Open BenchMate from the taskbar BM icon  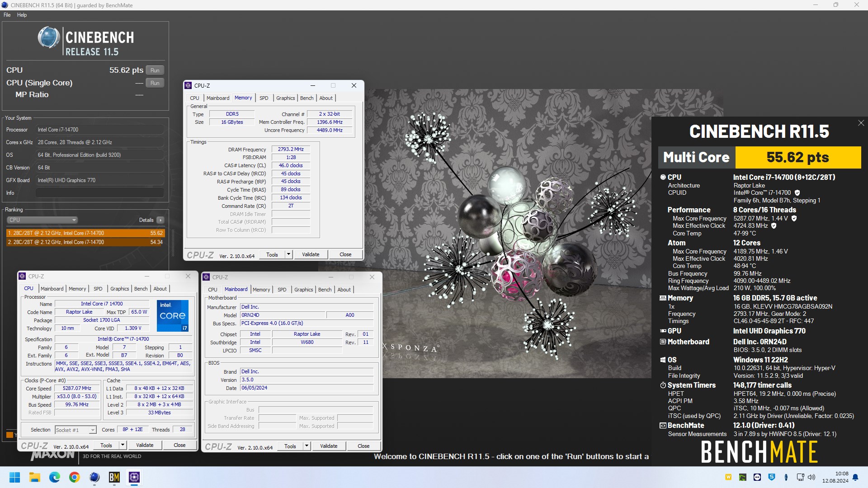click(x=114, y=477)
